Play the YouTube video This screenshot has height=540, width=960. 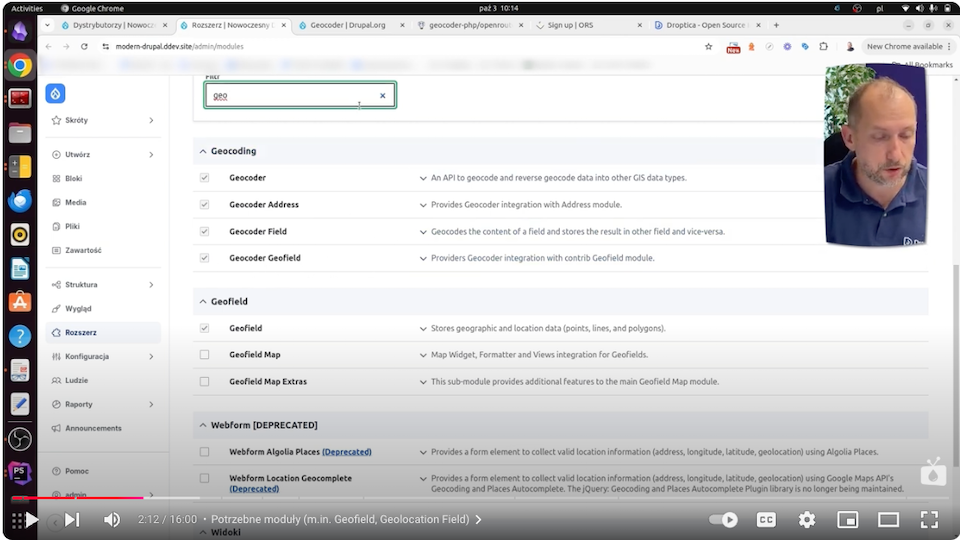coord(32,520)
